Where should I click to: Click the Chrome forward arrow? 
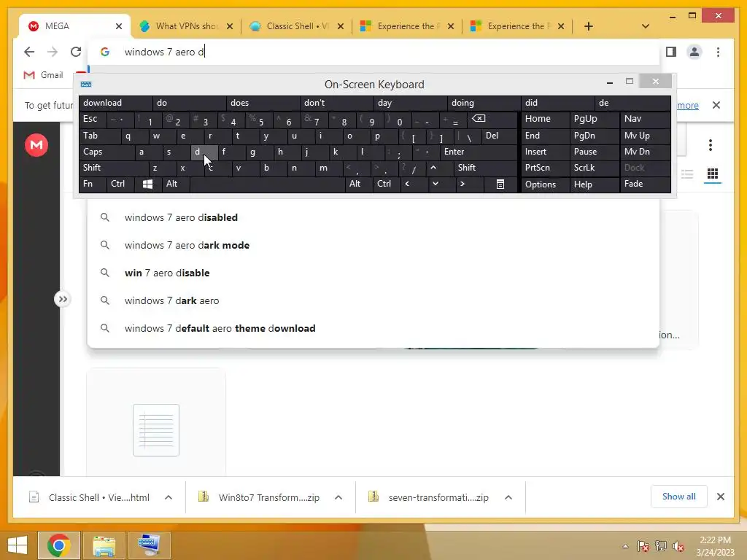(x=53, y=52)
